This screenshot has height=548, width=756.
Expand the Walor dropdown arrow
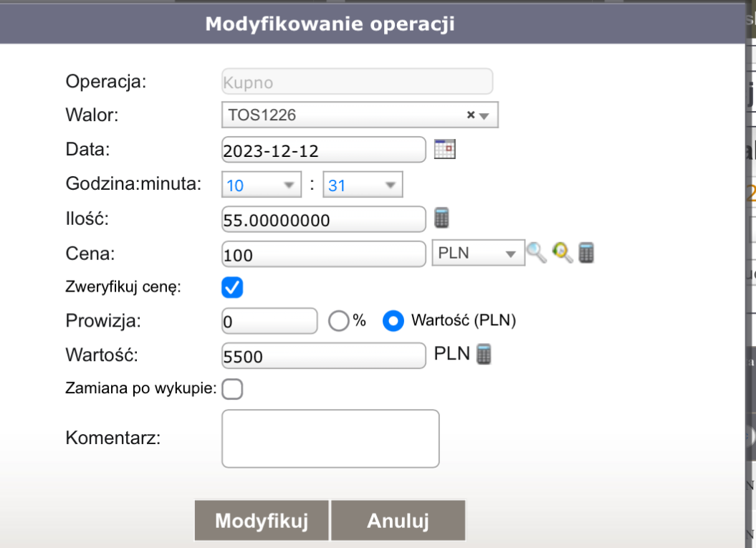point(484,115)
